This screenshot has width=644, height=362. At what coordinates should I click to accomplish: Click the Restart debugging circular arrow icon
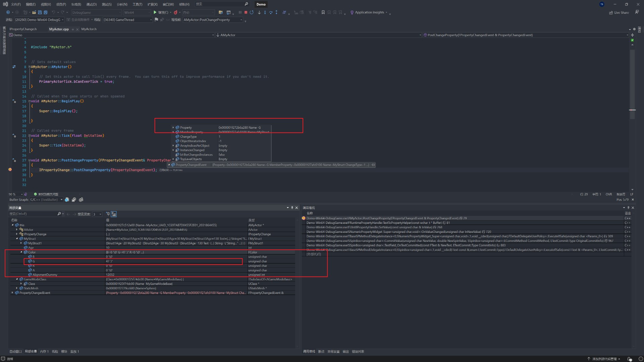252,12
